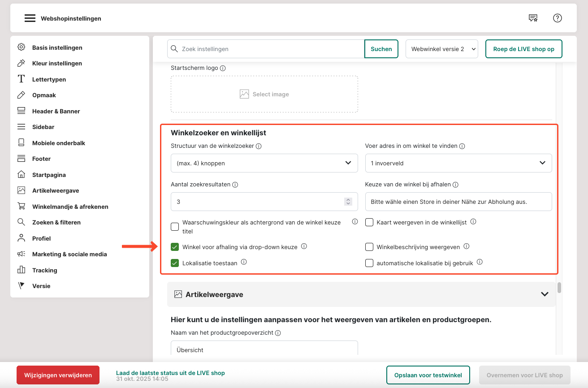Image resolution: width=588 pixels, height=388 pixels.
Task: Click Opslaan voor testwinkel button
Action: (x=428, y=375)
